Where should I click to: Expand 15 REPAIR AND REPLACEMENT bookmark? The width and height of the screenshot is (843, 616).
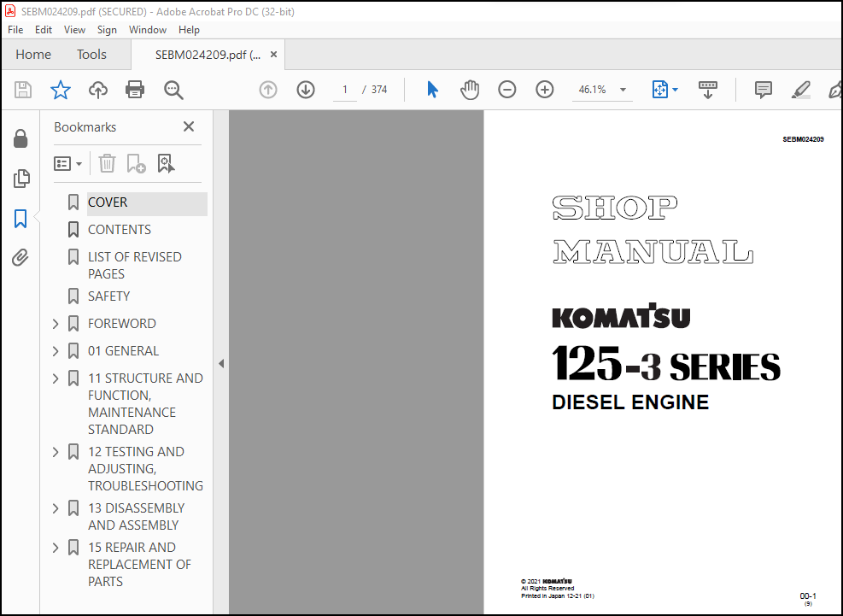(56, 547)
